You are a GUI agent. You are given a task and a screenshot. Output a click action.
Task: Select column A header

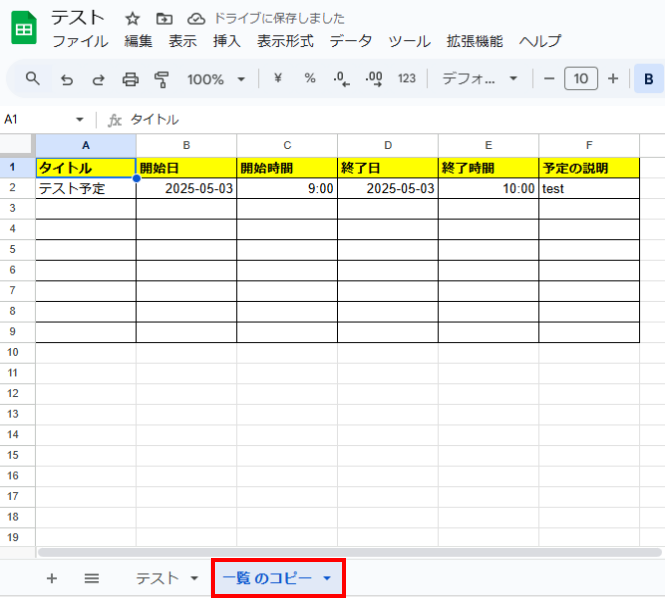tap(86, 145)
